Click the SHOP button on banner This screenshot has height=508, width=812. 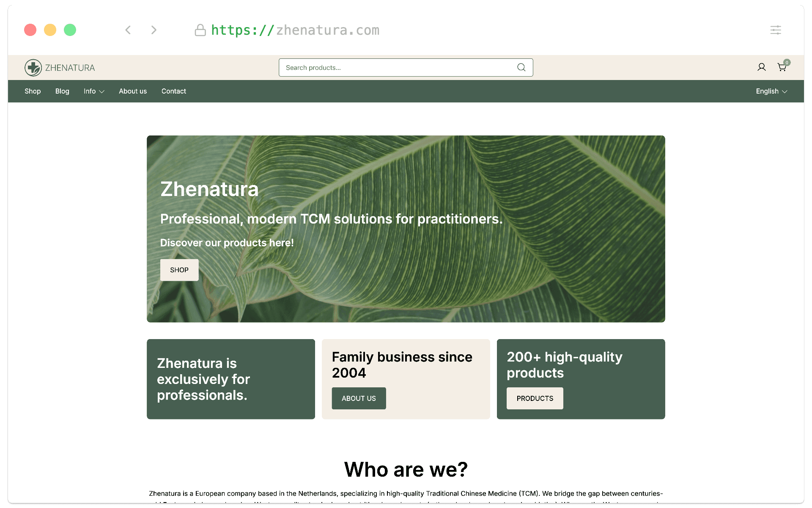coord(179,270)
